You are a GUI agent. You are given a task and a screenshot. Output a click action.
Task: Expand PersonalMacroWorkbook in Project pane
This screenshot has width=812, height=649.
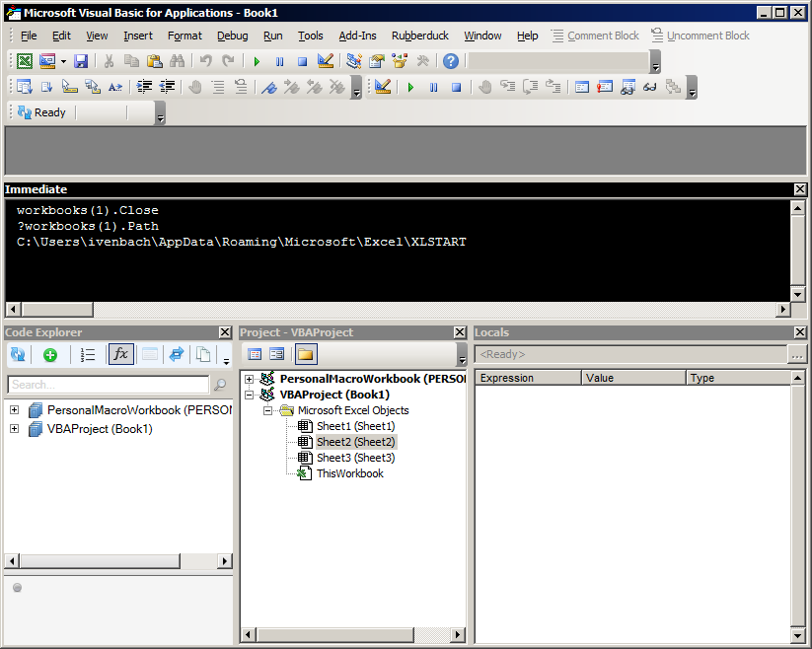(x=249, y=379)
